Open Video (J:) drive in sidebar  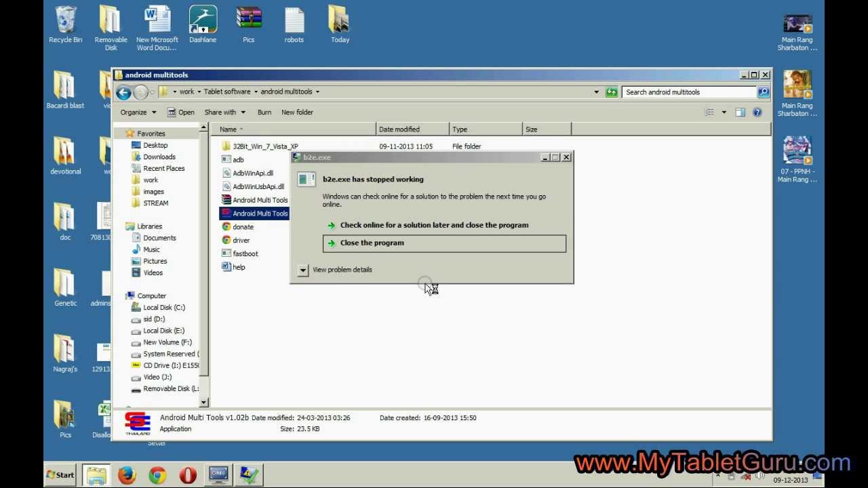157,378
